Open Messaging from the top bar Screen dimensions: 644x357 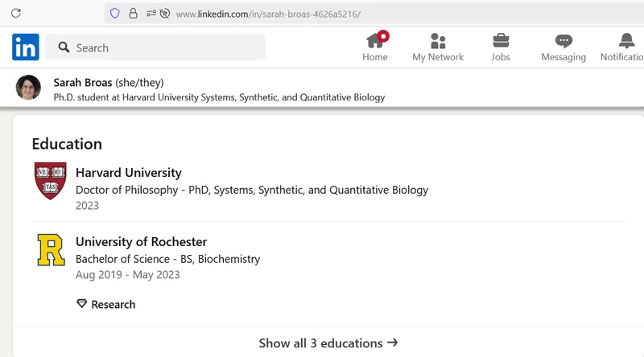coord(563,47)
